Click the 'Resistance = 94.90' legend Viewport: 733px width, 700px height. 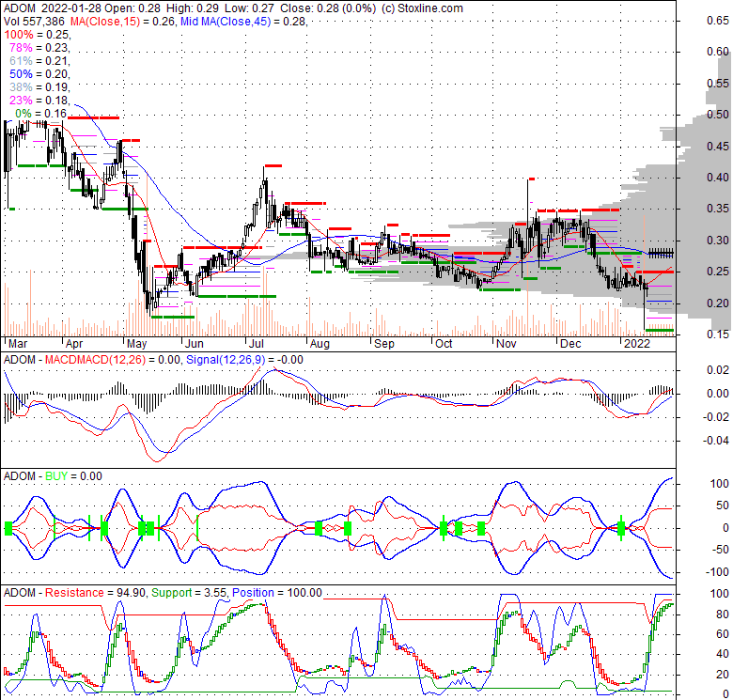(96, 593)
